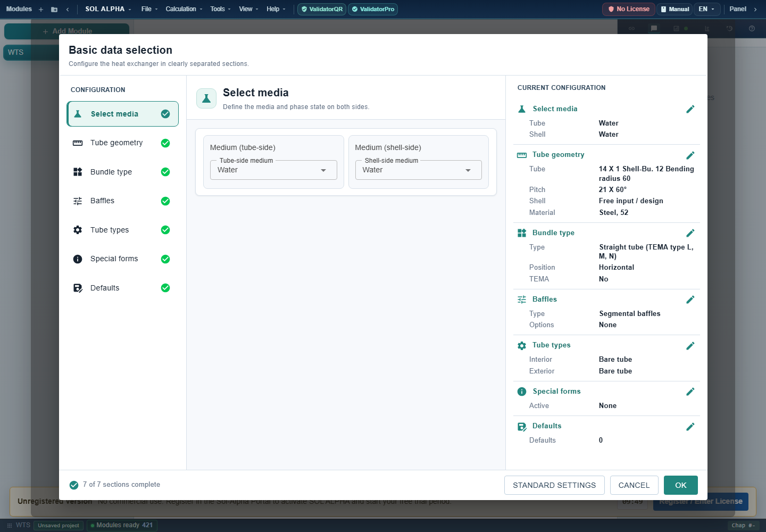
Task: Go to Defaults section
Action: click(122, 288)
